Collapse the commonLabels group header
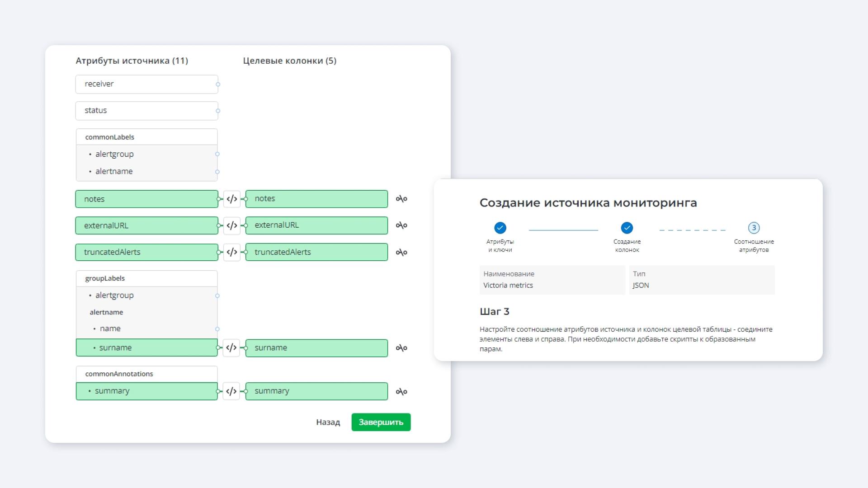The image size is (868, 488). (146, 137)
